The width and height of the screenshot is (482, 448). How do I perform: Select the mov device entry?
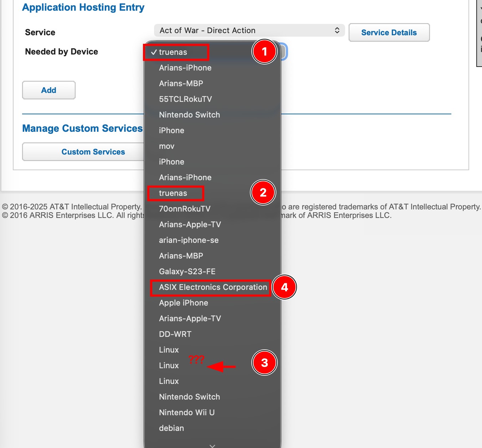pos(166,146)
